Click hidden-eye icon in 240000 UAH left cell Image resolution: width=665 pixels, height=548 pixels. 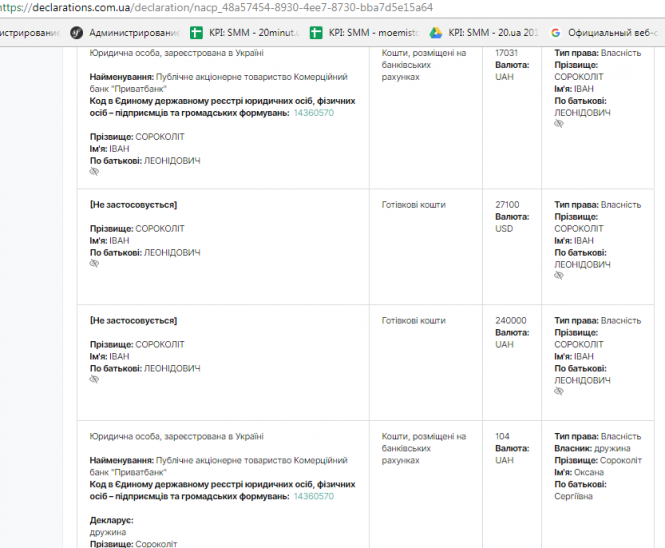(94, 380)
